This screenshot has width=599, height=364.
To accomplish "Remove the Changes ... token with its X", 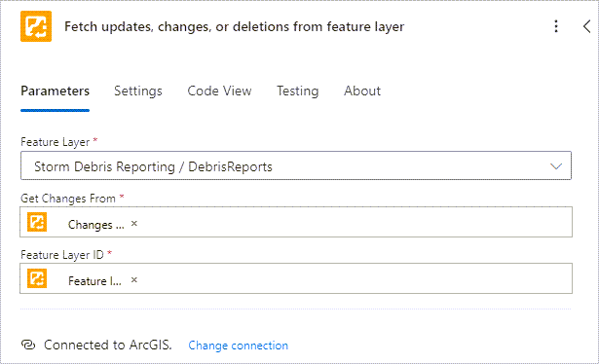I will (x=134, y=224).
